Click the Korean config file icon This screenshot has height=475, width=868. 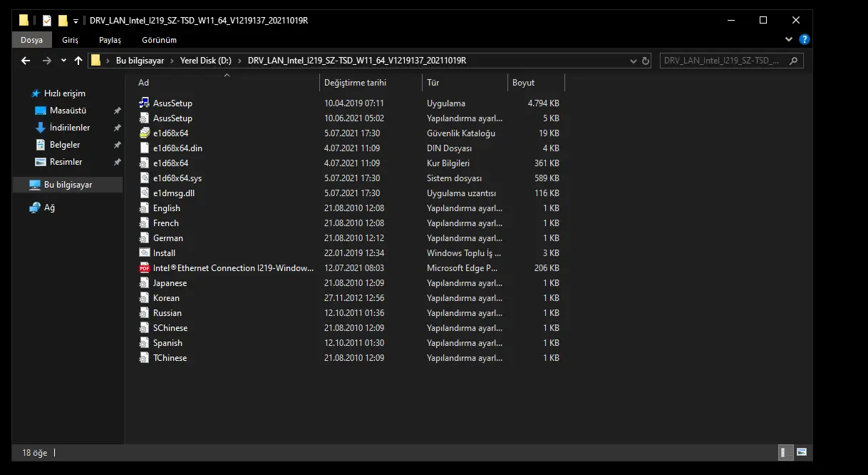pos(145,298)
